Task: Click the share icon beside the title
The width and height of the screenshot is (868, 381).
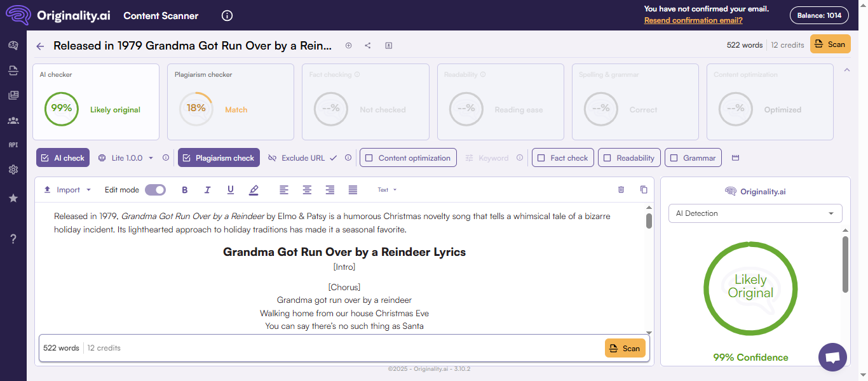Action: click(x=368, y=46)
